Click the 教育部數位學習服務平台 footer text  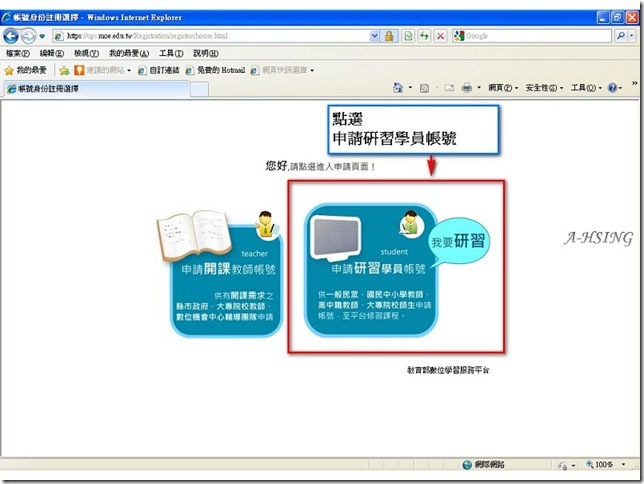pos(448,370)
